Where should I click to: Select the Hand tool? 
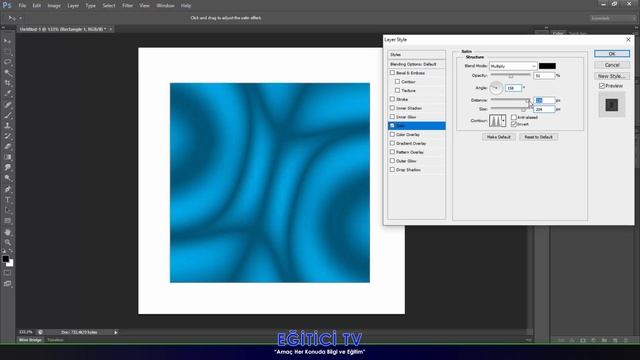(7, 232)
